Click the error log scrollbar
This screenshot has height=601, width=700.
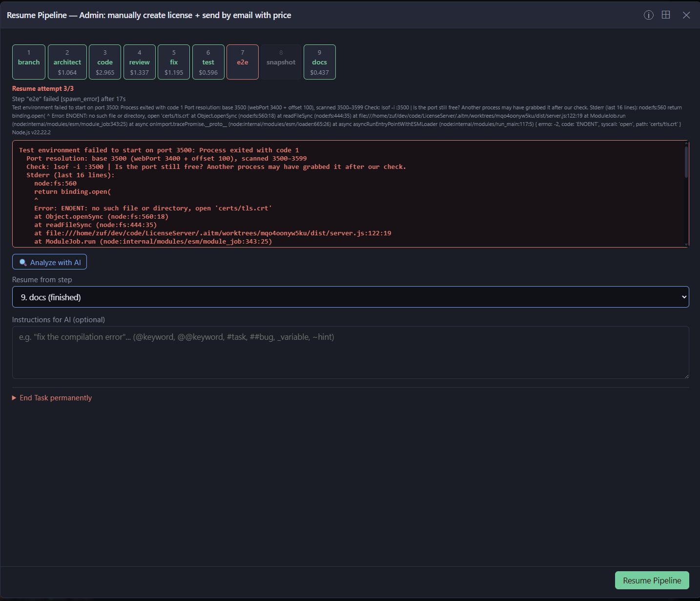pyautogui.click(x=686, y=162)
